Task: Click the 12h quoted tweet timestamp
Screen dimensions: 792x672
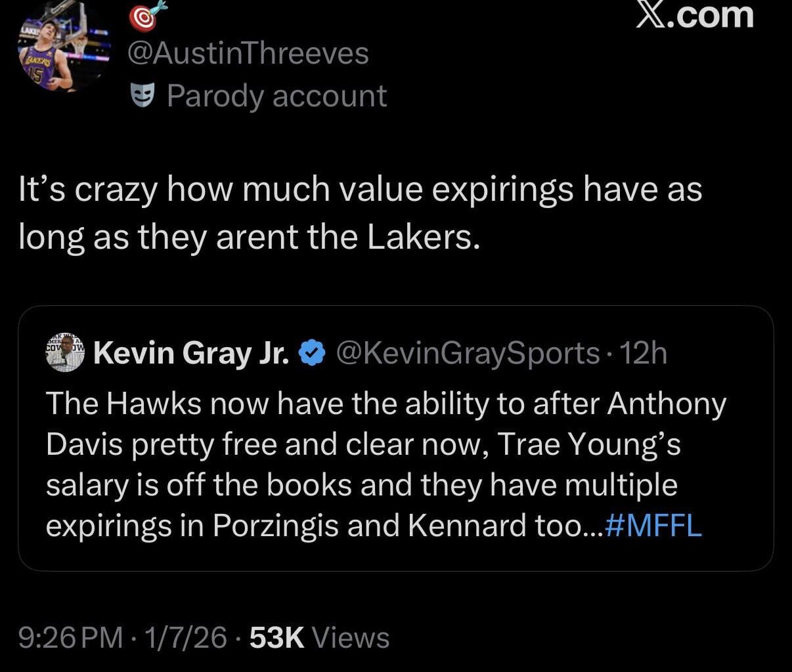Action: click(x=644, y=354)
